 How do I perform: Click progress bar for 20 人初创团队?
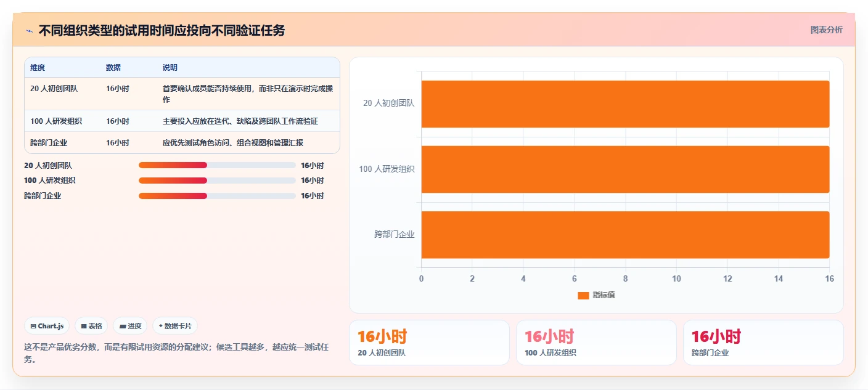click(217, 165)
